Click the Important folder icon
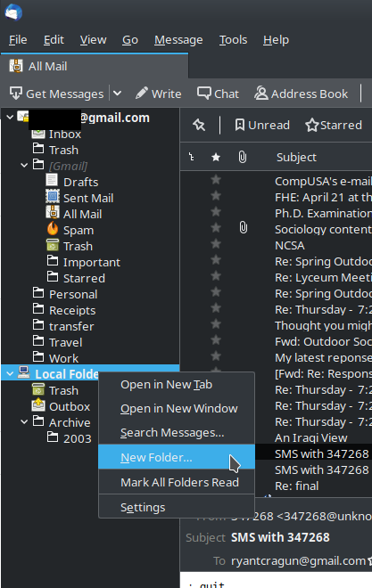372x588 pixels. (x=53, y=261)
